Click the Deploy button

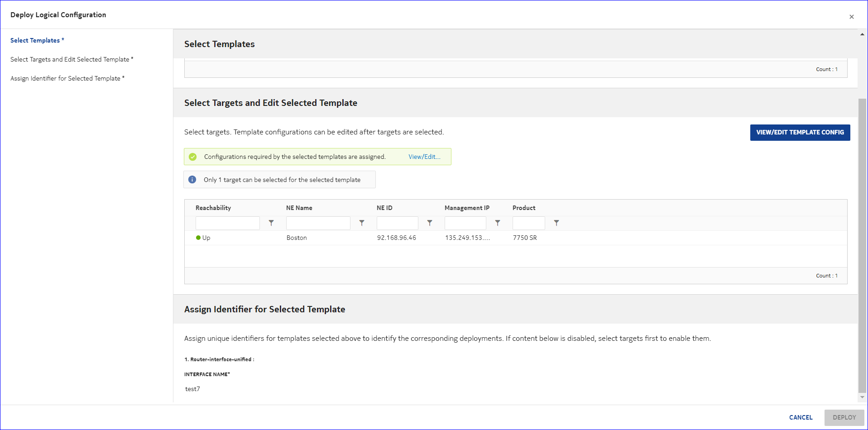point(844,417)
